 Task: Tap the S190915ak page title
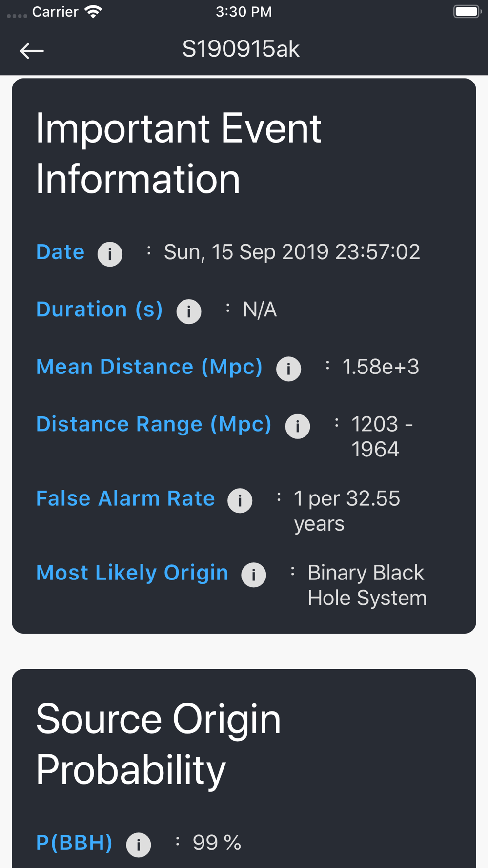coord(241,49)
